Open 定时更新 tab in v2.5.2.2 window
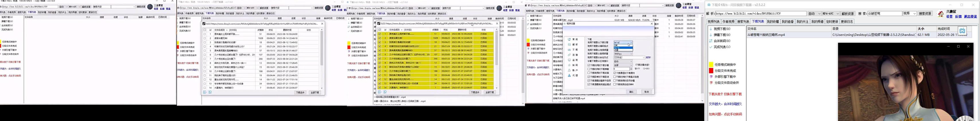980x121 pixels. pyautogui.click(x=832, y=21)
